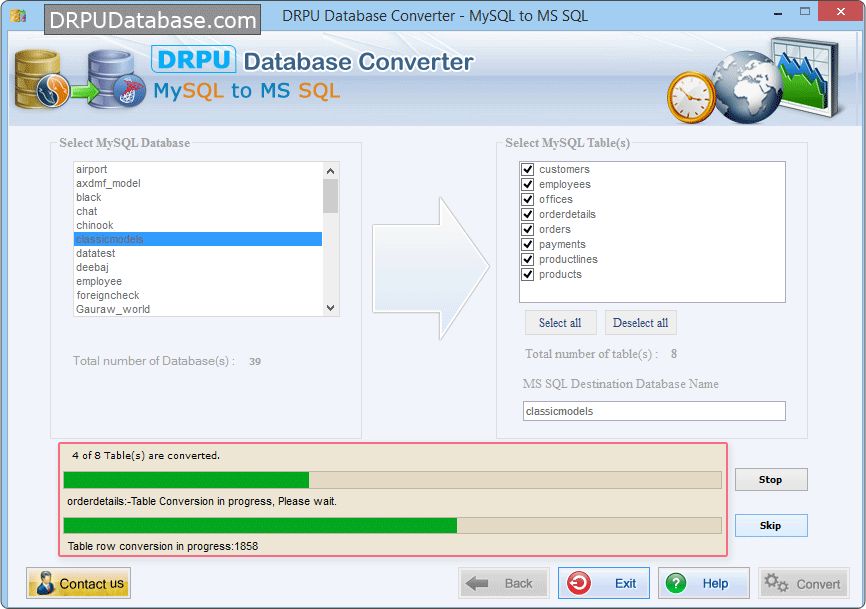Click the DRPU logo in header
This screenshot has width=866, height=609.
coord(193,60)
